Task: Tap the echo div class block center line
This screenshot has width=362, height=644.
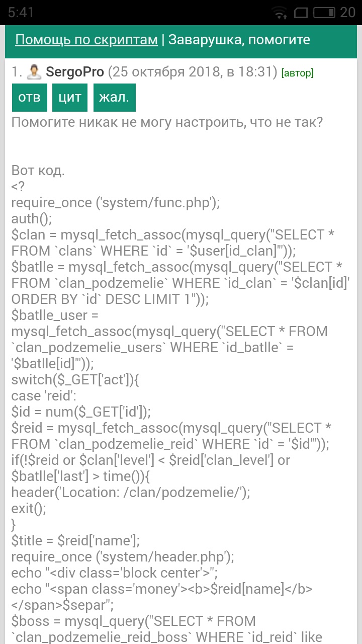Action: tap(114, 573)
